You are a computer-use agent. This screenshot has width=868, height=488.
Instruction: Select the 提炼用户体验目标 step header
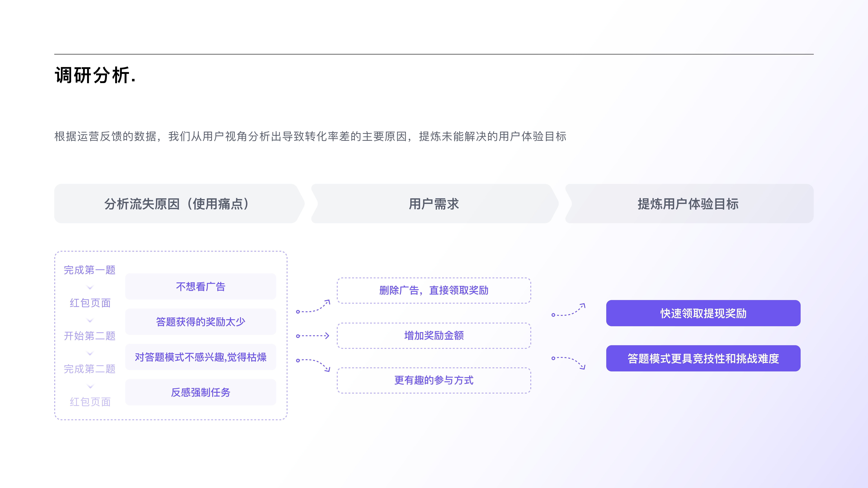pyautogui.click(x=688, y=204)
